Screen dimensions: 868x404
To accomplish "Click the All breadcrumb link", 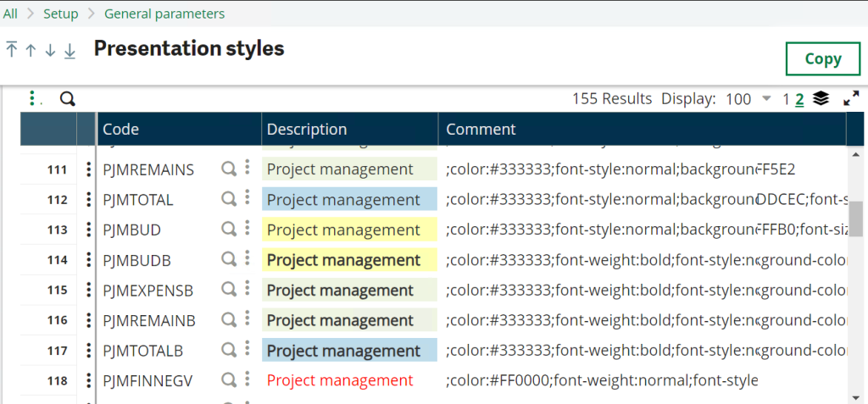I will [10, 14].
